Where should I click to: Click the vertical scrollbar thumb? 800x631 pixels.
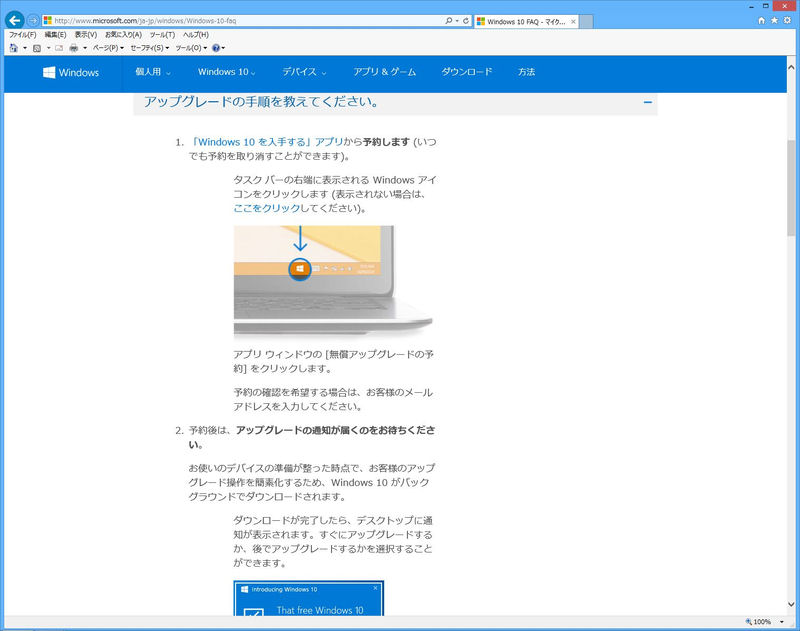click(x=791, y=186)
